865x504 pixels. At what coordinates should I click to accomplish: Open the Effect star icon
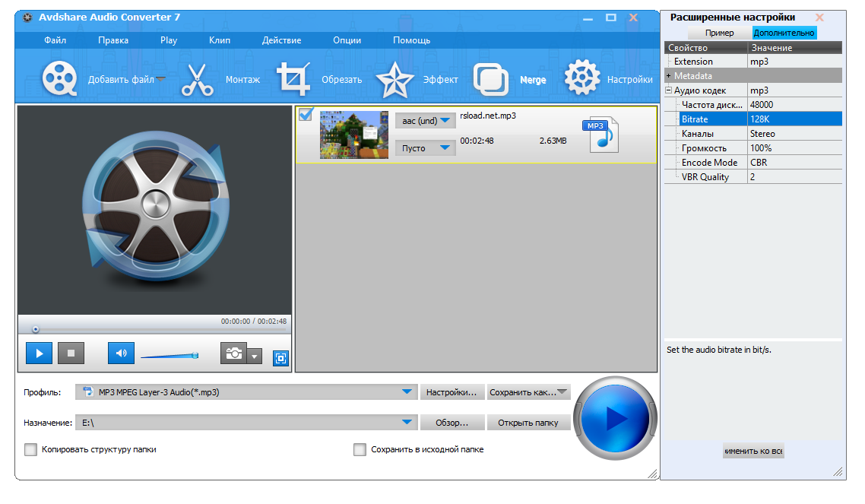(x=394, y=80)
